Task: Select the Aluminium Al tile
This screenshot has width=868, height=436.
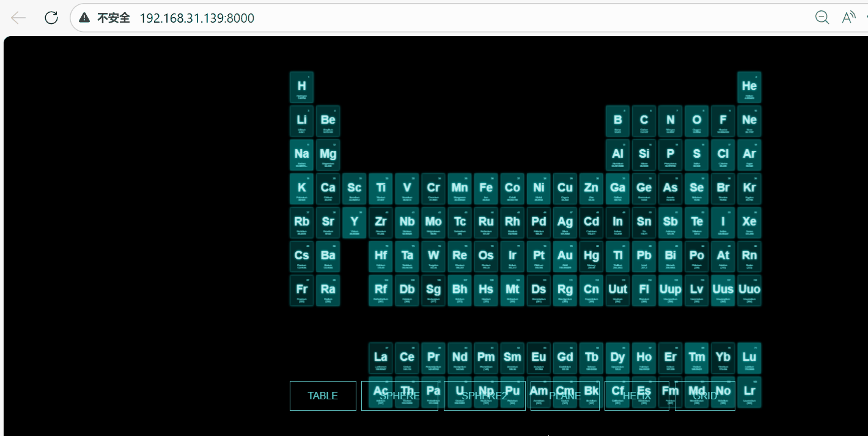Action: point(618,155)
